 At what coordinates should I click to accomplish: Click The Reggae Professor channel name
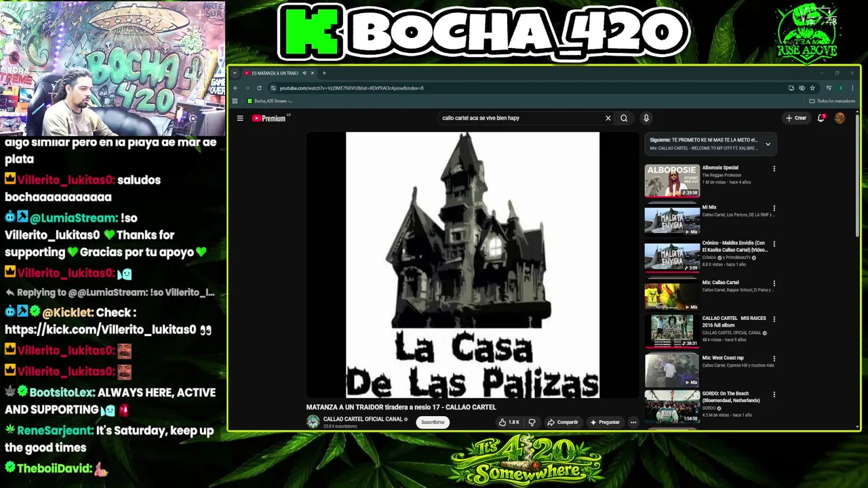click(723, 175)
